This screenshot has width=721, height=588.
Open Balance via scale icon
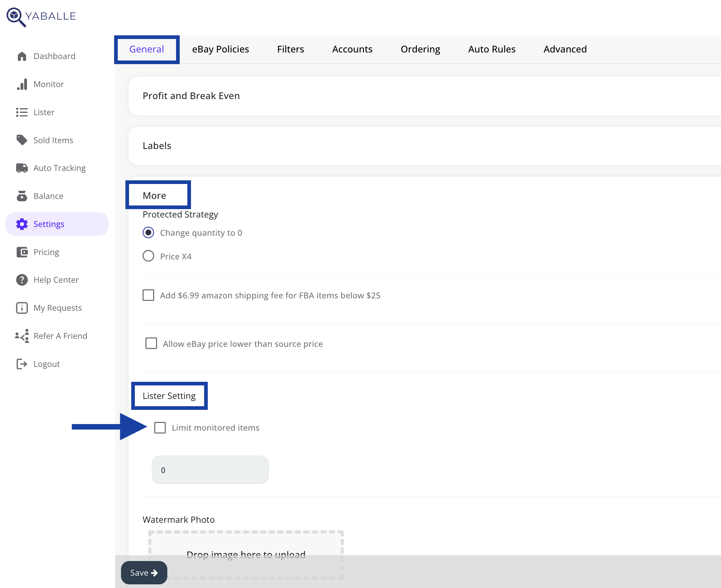(x=22, y=196)
